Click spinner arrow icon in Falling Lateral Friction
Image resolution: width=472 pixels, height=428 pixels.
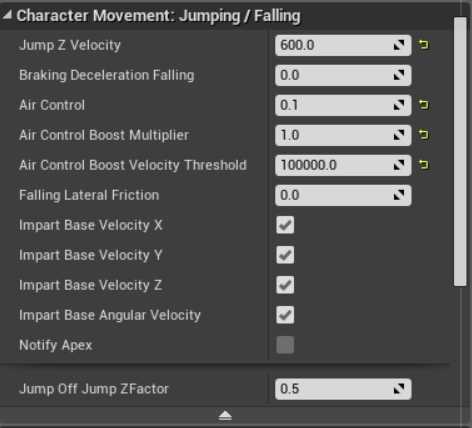pos(399,195)
